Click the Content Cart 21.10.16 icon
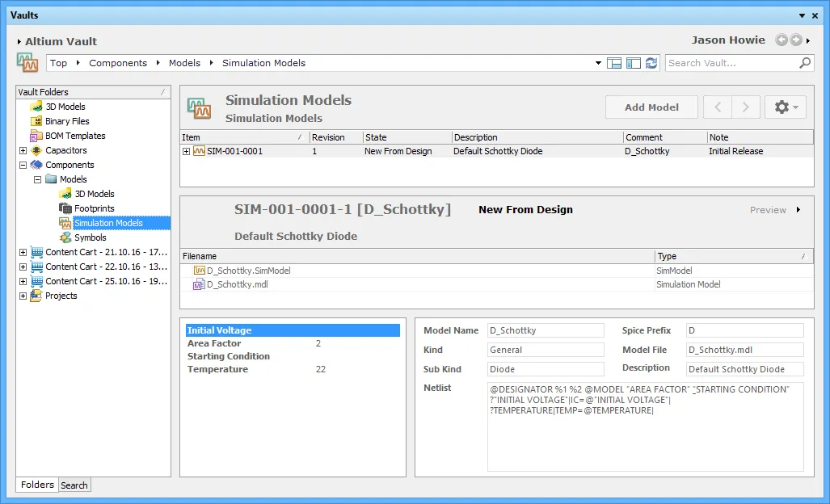Viewport: 830px width, 504px height. click(36, 252)
